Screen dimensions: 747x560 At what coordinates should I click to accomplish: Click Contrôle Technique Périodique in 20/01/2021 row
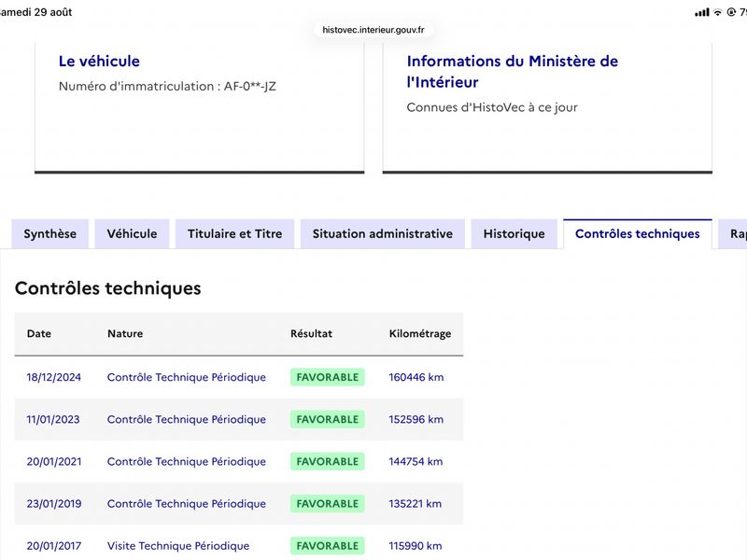[186, 461]
